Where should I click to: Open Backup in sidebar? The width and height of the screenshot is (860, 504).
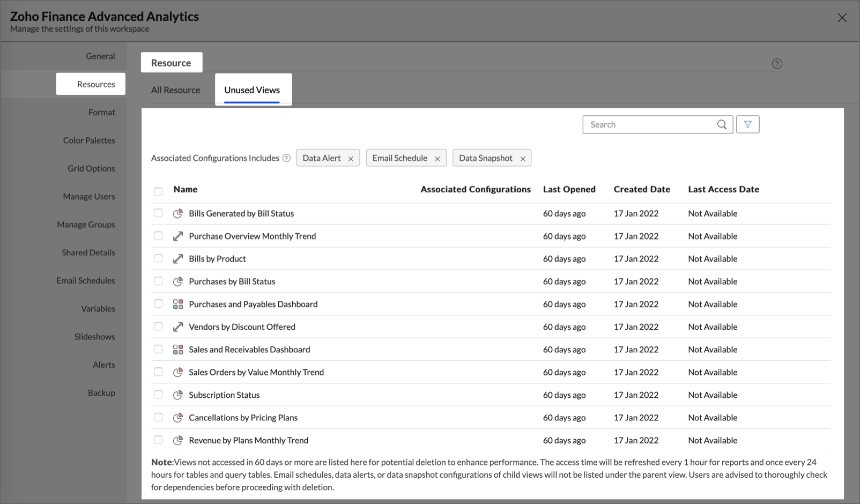click(x=101, y=393)
